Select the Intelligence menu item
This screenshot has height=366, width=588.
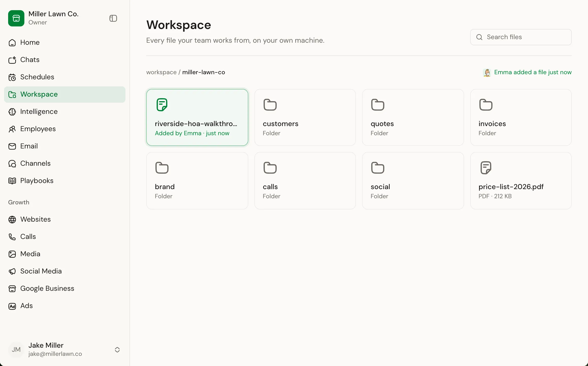tap(65, 112)
